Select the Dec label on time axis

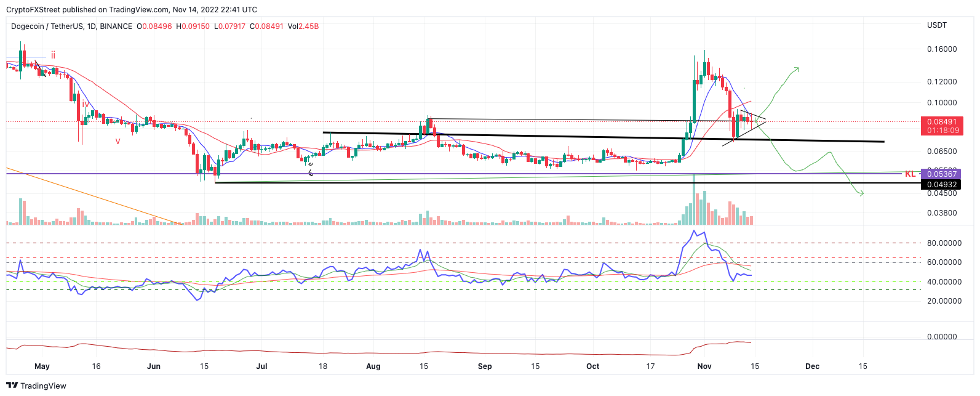click(812, 366)
